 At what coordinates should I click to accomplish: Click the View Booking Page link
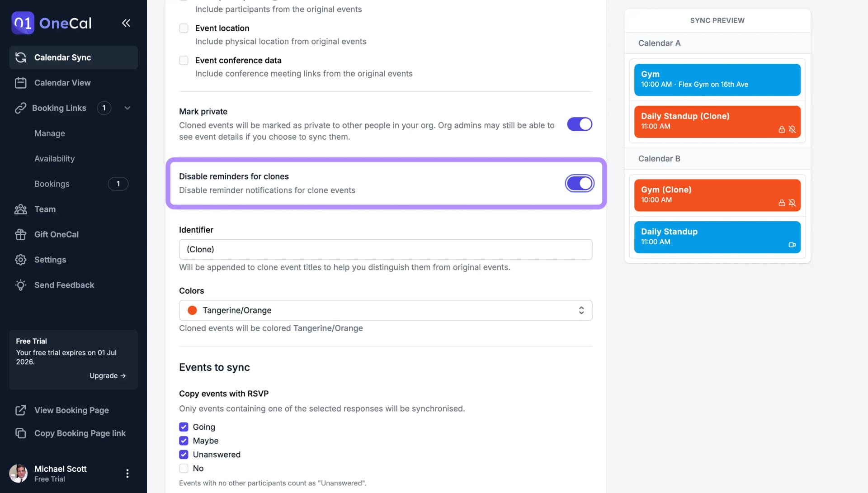(71, 410)
